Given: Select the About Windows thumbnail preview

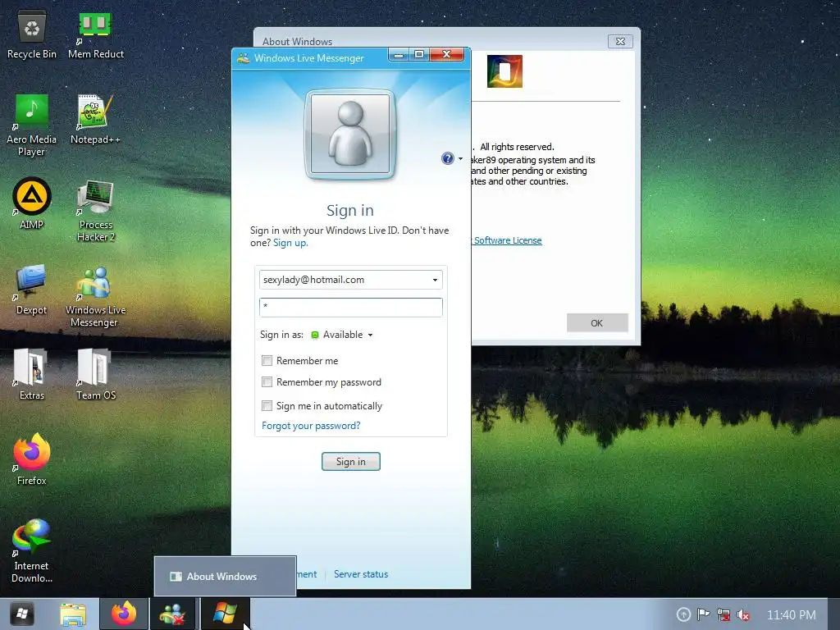Looking at the screenshot, I should (x=225, y=577).
